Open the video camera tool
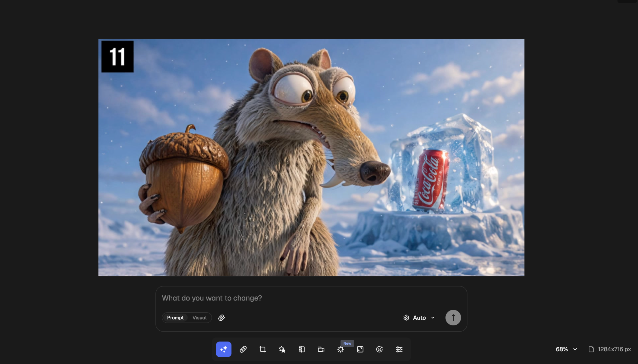638x364 pixels. point(321,349)
